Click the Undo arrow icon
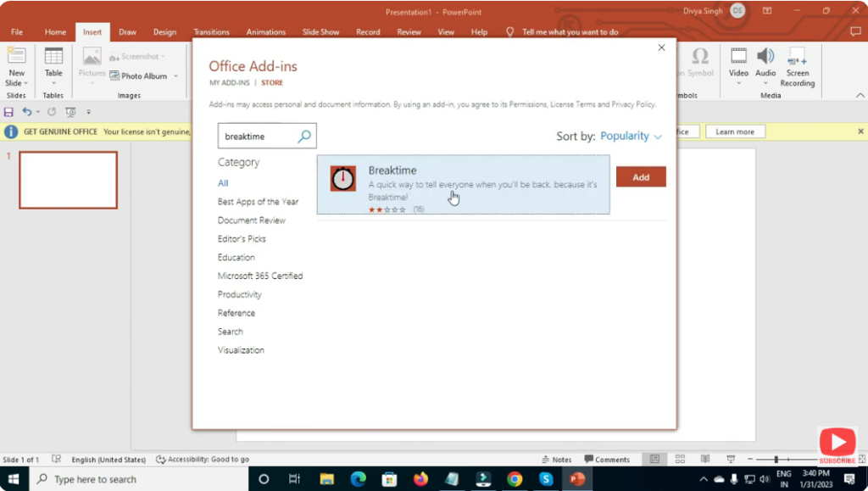868x491 pixels. pyautogui.click(x=26, y=112)
